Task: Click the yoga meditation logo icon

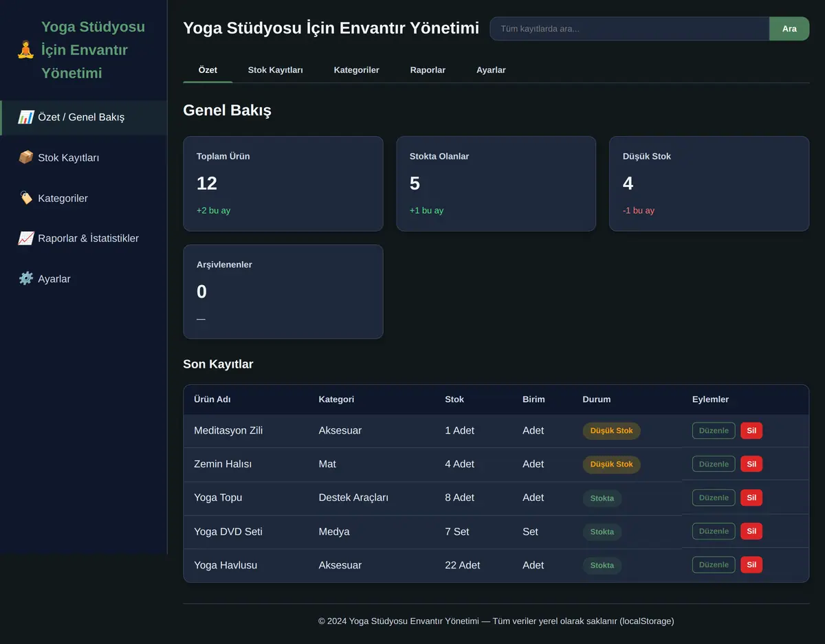Action: point(25,49)
